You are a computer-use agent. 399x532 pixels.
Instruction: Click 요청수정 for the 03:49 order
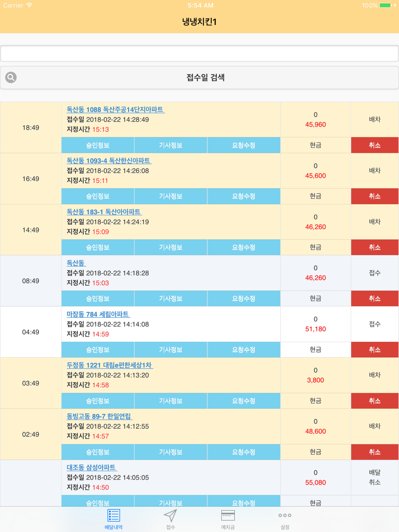click(244, 401)
